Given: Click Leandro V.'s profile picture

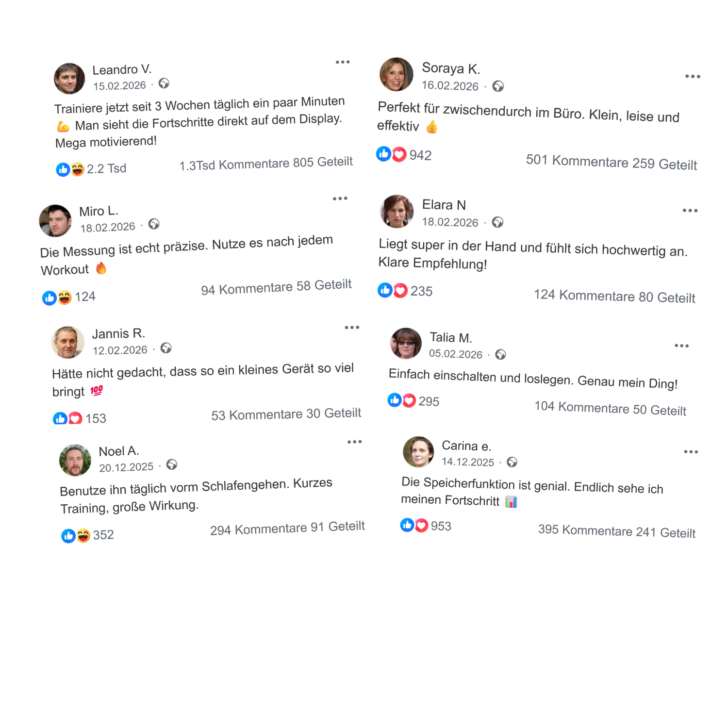Looking at the screenshot, I should tap(69, 79).
